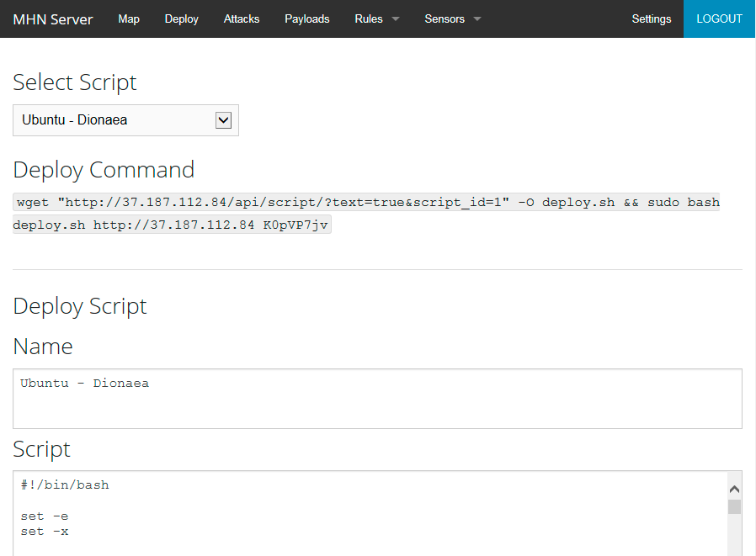Screen dimensions: 756x556
Task: Click the Script area scrollbar thumb
Action: pyautogui.click(x=734, y=507)
